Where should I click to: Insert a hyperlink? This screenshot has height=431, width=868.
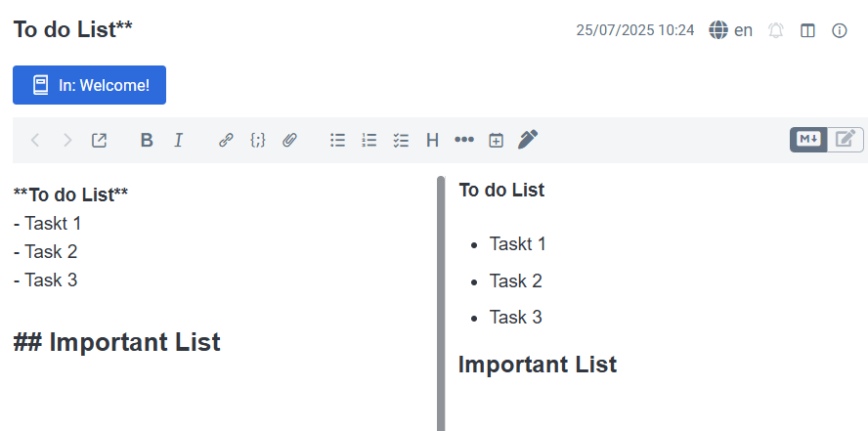(226, 140)
